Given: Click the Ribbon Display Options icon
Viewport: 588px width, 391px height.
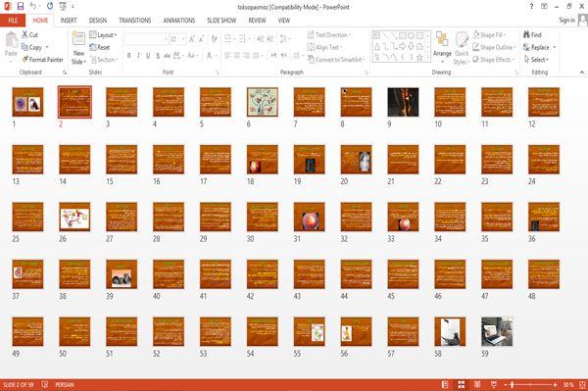Looking at the screenshot, I should coord(544,7).
